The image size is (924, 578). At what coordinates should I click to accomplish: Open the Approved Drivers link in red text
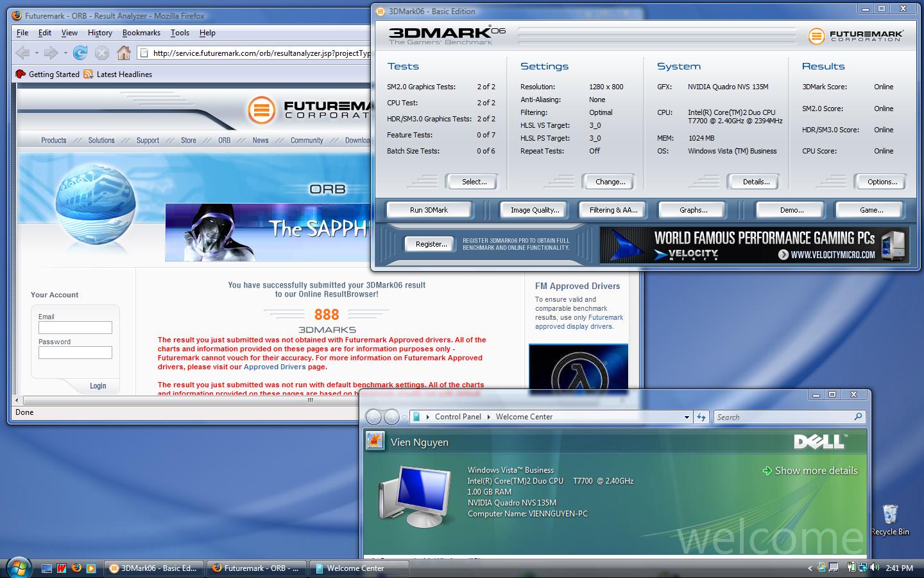(x=275, y=367)
